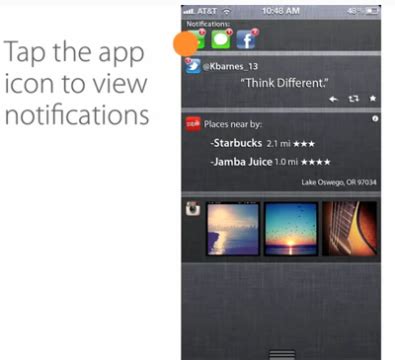Tap the Notifications: label
The image size is (395, 360).
coord(208,24)
